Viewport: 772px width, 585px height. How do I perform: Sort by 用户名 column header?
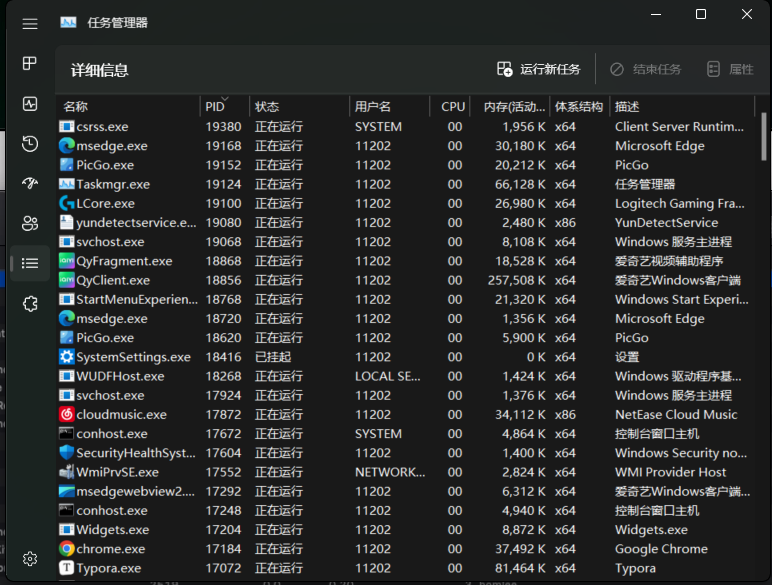pyautogui.click(x=389, y=107)
